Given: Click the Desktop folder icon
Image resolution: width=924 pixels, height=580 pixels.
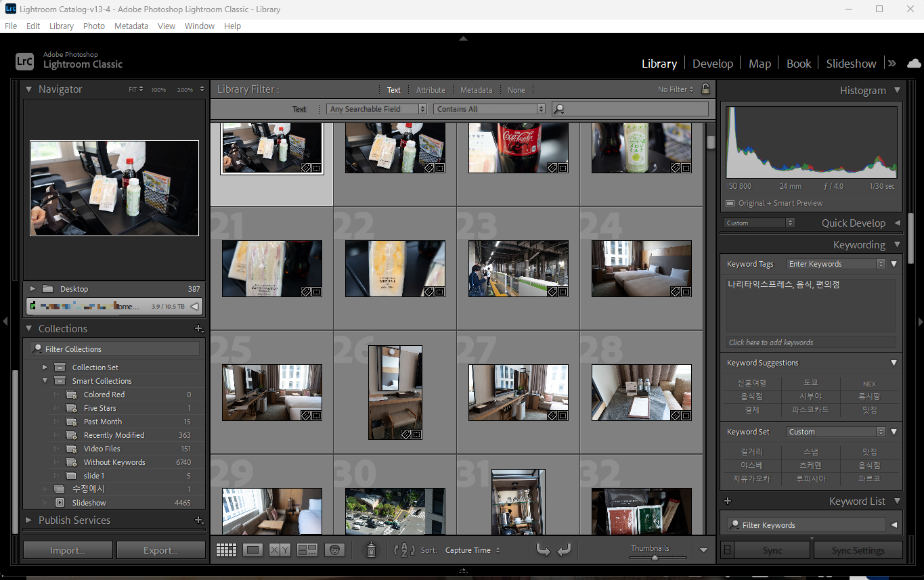Looking at the screenshot, I should [x=47, y=289].
